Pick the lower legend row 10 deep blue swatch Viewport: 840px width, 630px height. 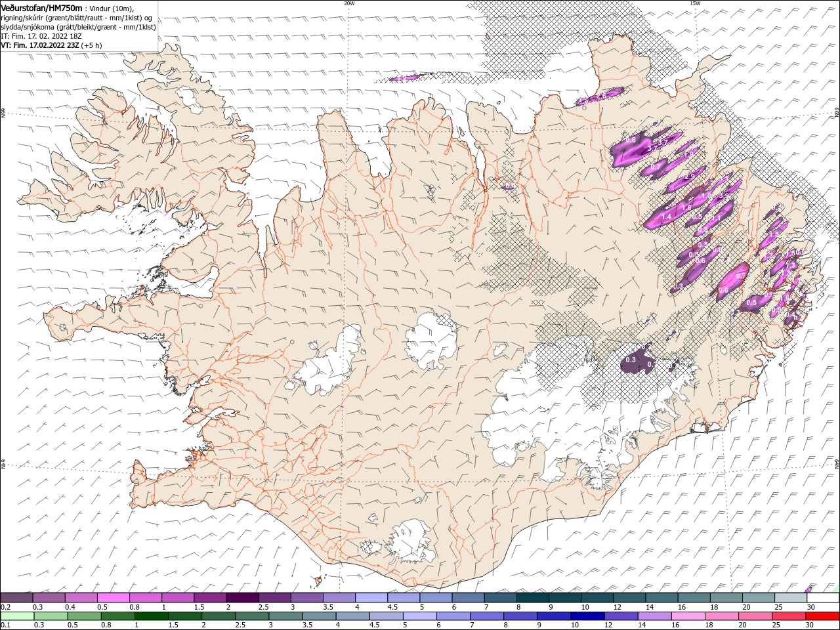coord(588,616)
